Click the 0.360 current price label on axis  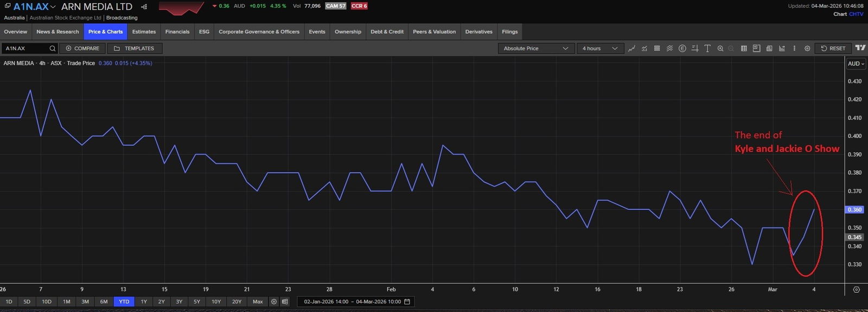855,209
